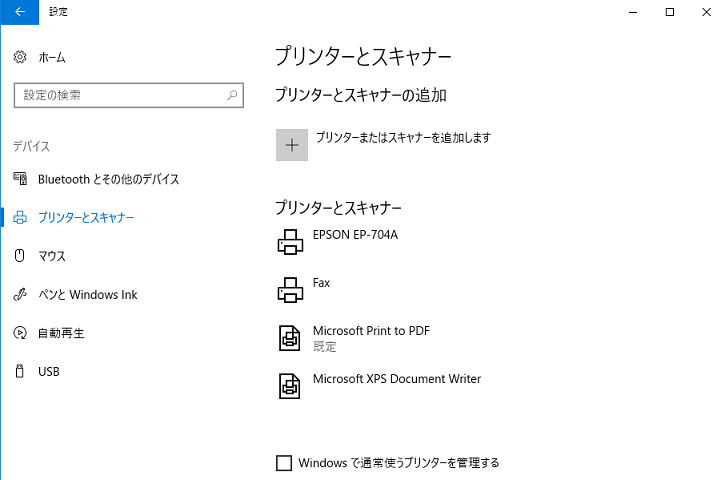Click the USB icon in sidebar

20,371
